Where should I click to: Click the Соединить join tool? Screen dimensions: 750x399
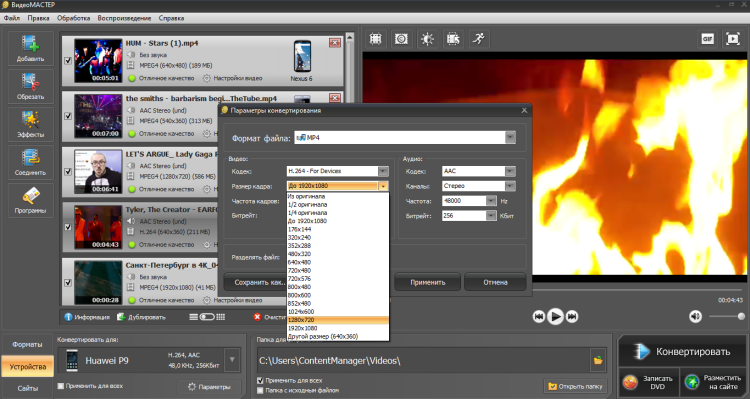click(x=30, y=162)
